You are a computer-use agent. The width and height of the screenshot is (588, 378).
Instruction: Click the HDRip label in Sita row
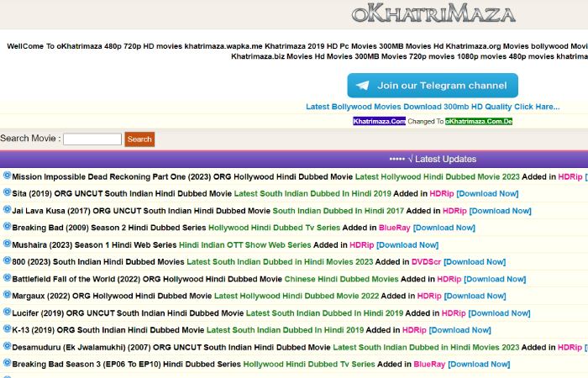[x=442, y=194]
